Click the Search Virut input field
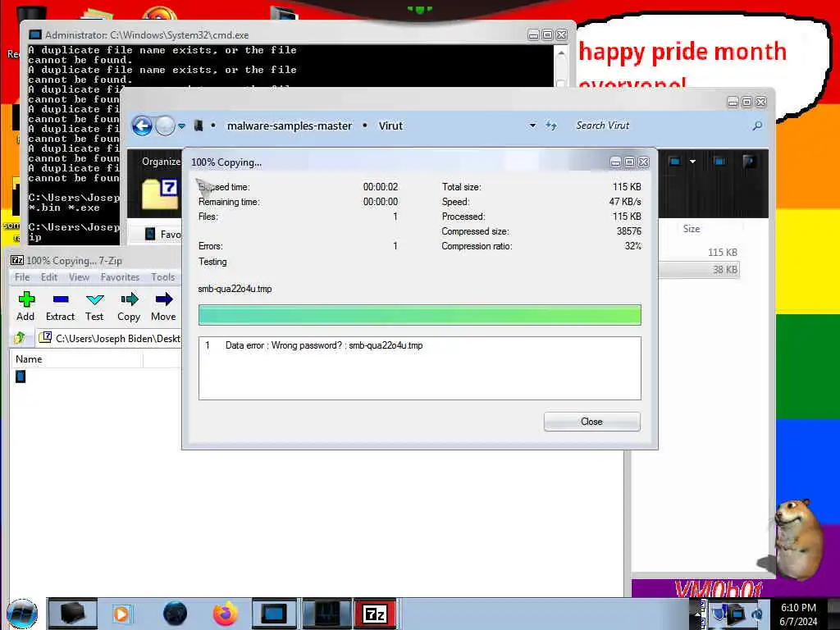This screenshot has width=840, height=630. pyautogui.click(x=661, y=126)
